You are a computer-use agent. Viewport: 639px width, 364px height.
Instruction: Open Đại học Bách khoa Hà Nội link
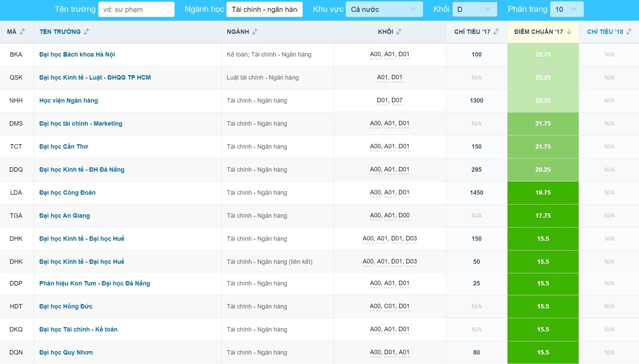coord(77,55)
